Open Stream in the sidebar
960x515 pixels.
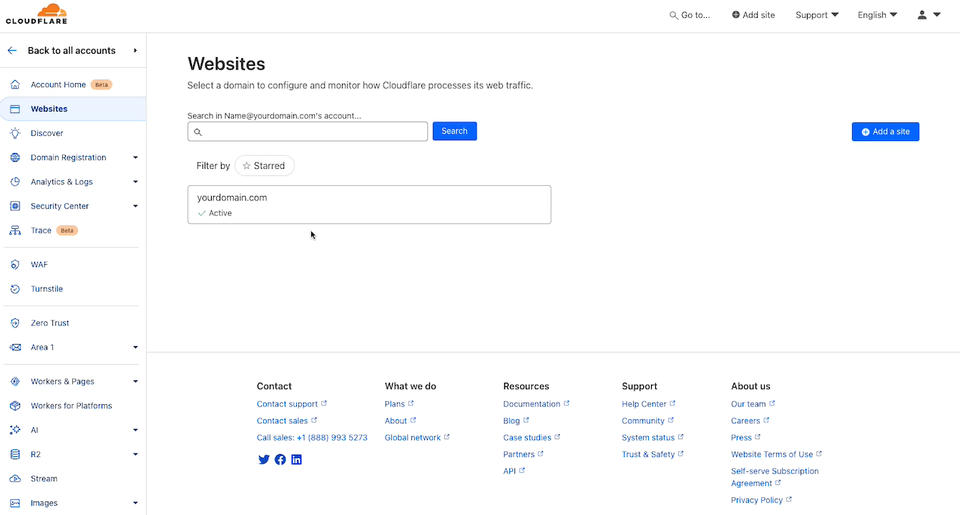pos(44,479)
